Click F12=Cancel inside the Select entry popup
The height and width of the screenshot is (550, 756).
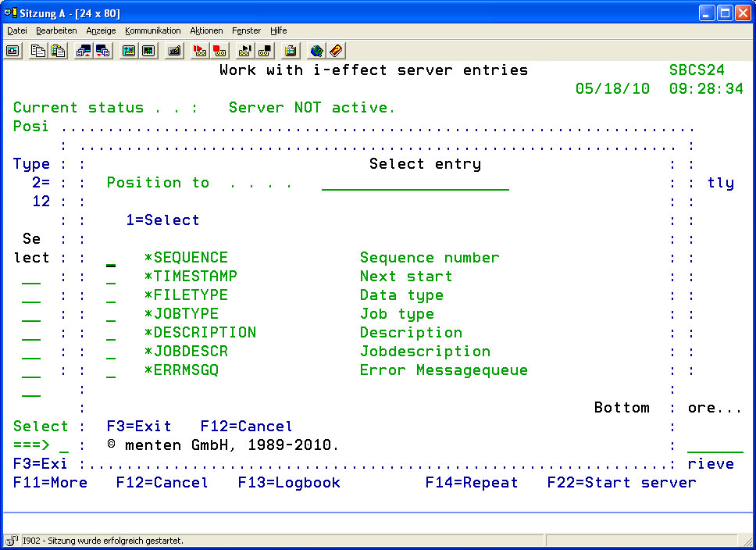coord(246,427)
